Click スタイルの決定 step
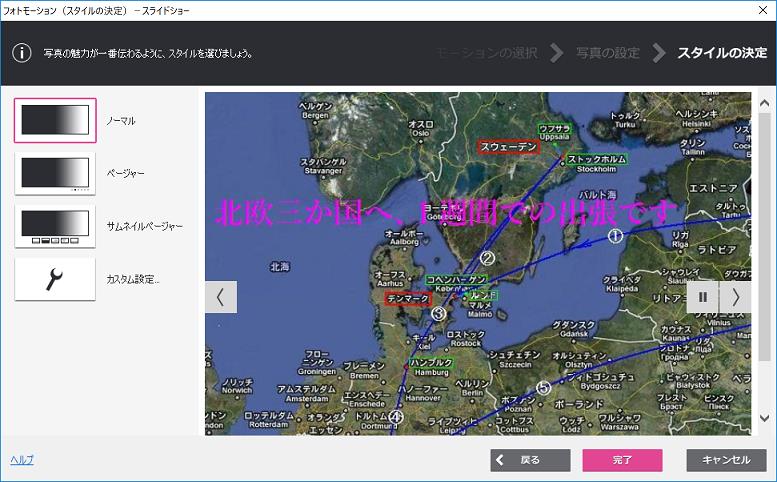This screenshot has width=777, height=482. pyautogui.click(x=722, y=53)
